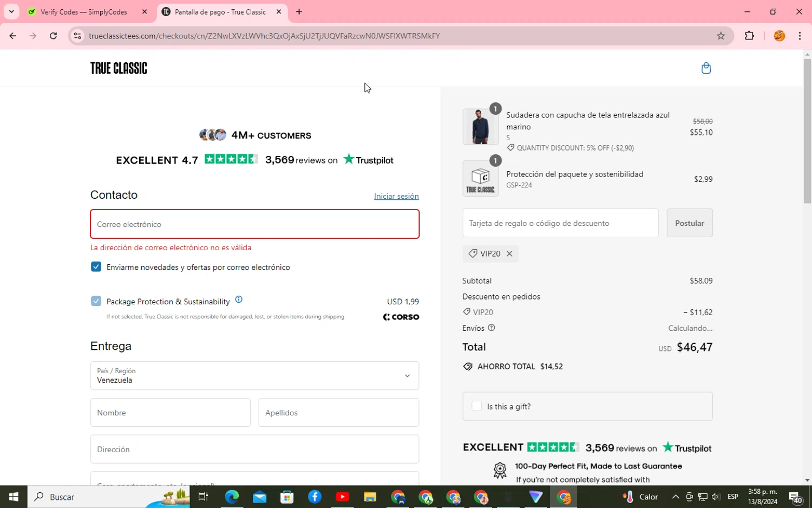Click the Dirección input field
Viewport: 812px width, 508px height.
coord(254,450)
